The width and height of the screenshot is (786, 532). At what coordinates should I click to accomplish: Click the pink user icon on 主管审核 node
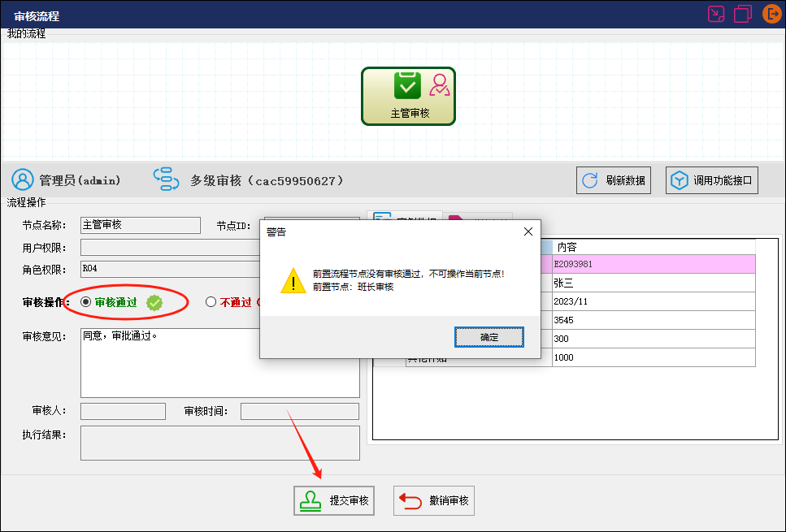(440, 84)
